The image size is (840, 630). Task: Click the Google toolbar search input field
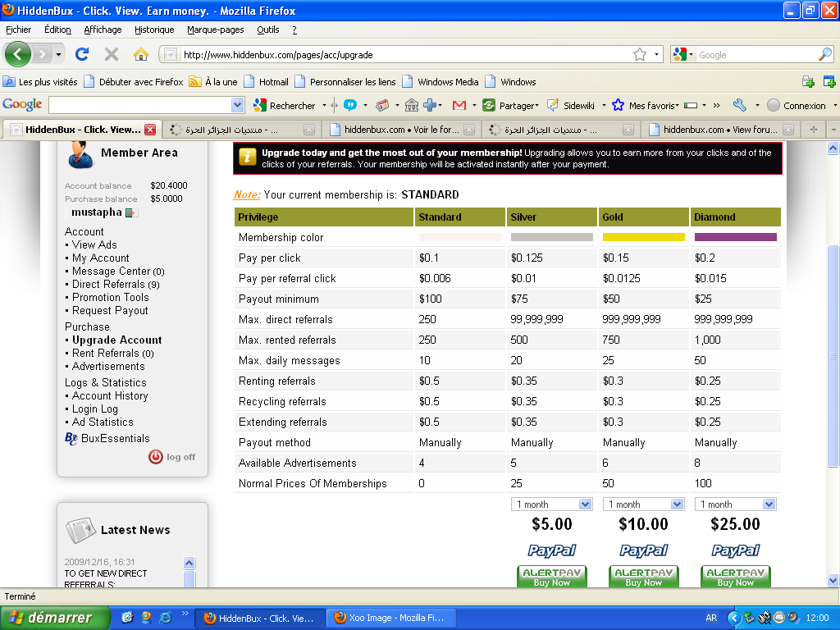(x=140, y=106)
